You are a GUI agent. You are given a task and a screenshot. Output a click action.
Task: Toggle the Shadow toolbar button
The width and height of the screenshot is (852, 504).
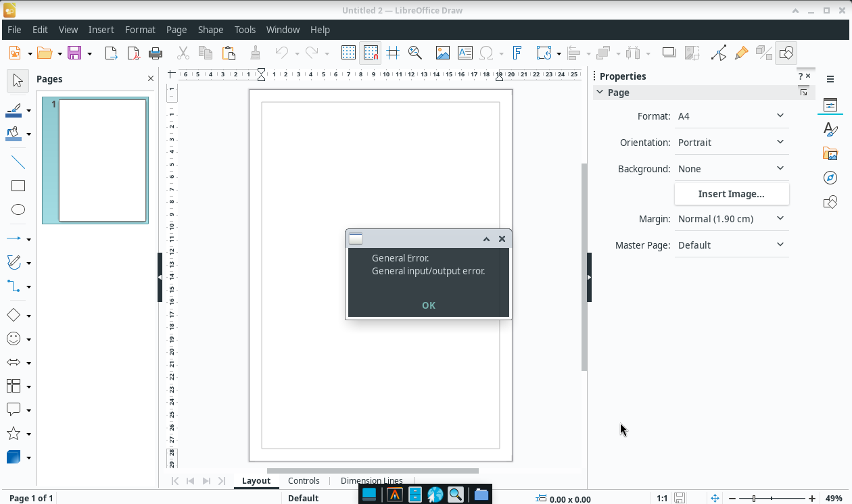coord(669,53)
